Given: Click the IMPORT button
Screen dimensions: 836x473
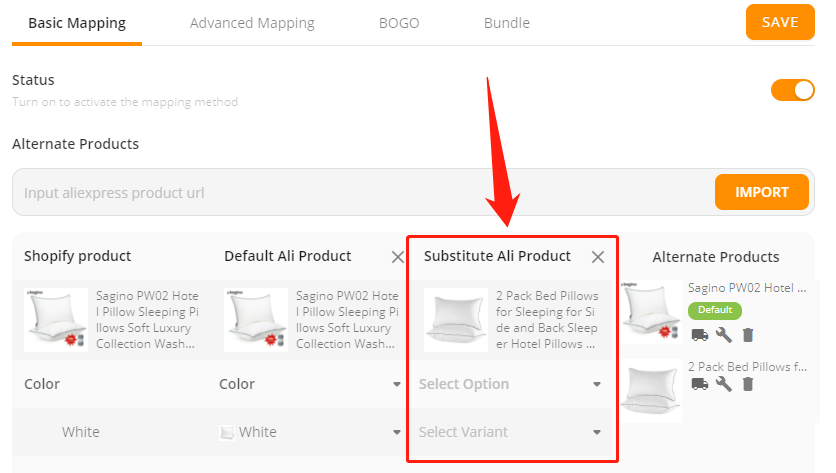Looking at the screenshot, I should point(761,192).
